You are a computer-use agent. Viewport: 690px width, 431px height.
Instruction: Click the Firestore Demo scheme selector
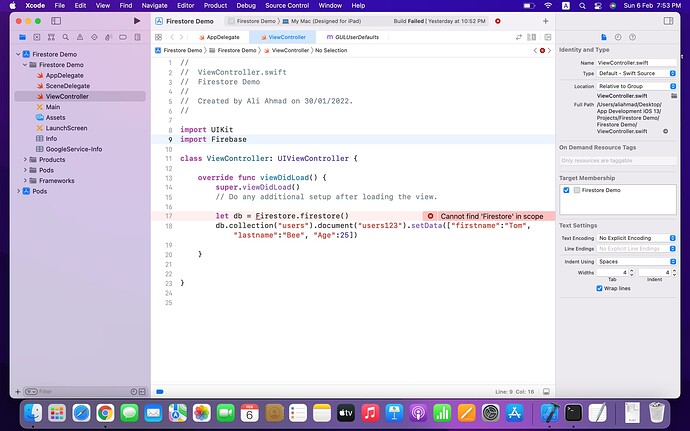251,21
